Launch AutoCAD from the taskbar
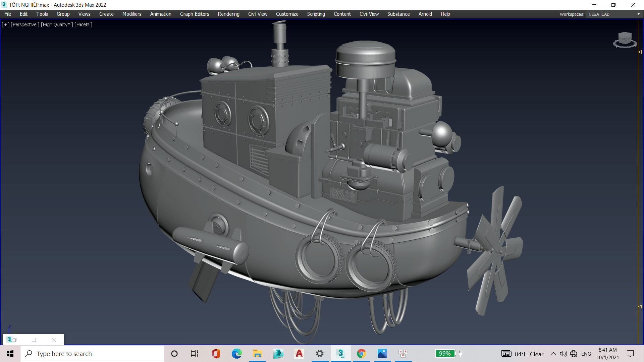 point(299,354)
